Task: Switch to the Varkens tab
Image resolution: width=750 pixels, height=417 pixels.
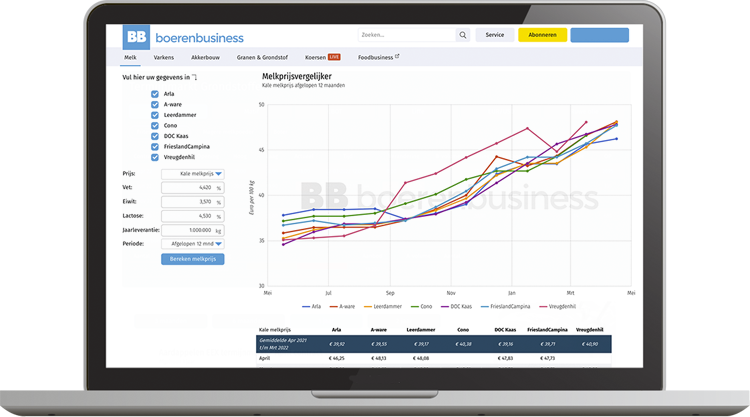Action: 164,58
